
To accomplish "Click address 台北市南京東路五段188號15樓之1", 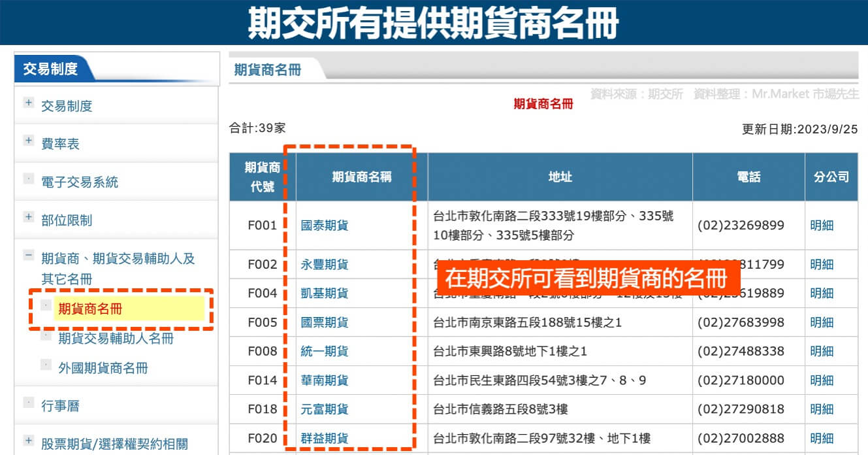I will [528, 322].
